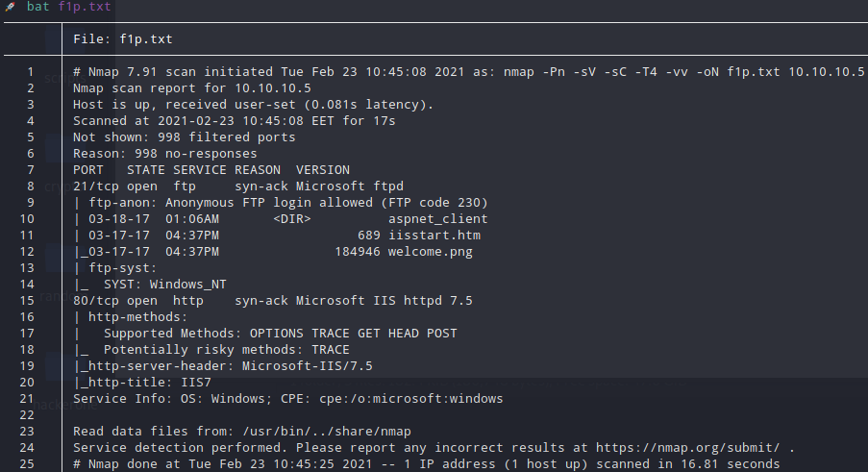Click 'Potentially risky methods: TRACE' line
This screenshot has height=472, width=868.
(227, 350)
